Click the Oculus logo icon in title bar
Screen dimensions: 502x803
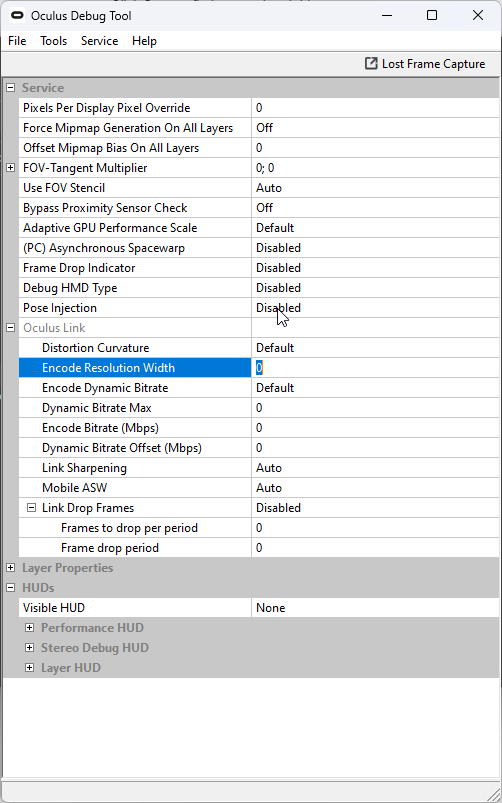pyautogui.click(x=17, y=16)
